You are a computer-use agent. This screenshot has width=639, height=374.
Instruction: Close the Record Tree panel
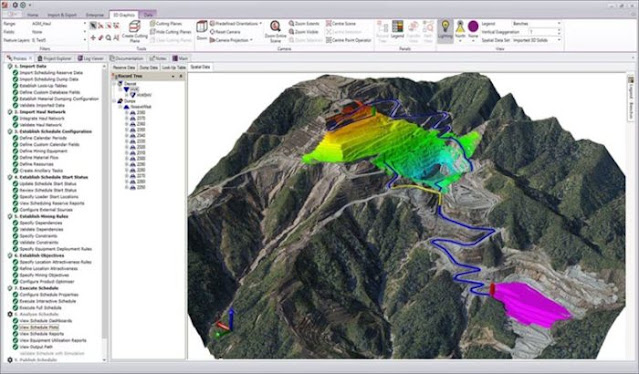click(181, 76)
